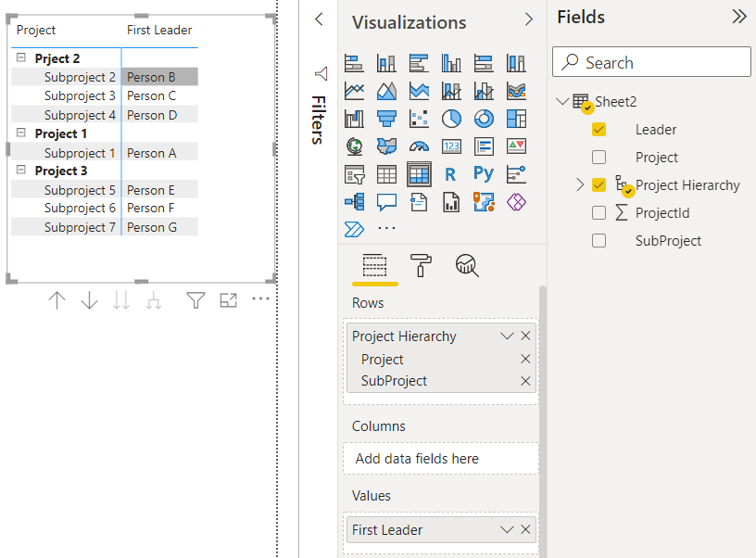The width and height of the screenshot is (756, 558).
Task: Collapse the Project 3 row group
Action: (20, 170)
